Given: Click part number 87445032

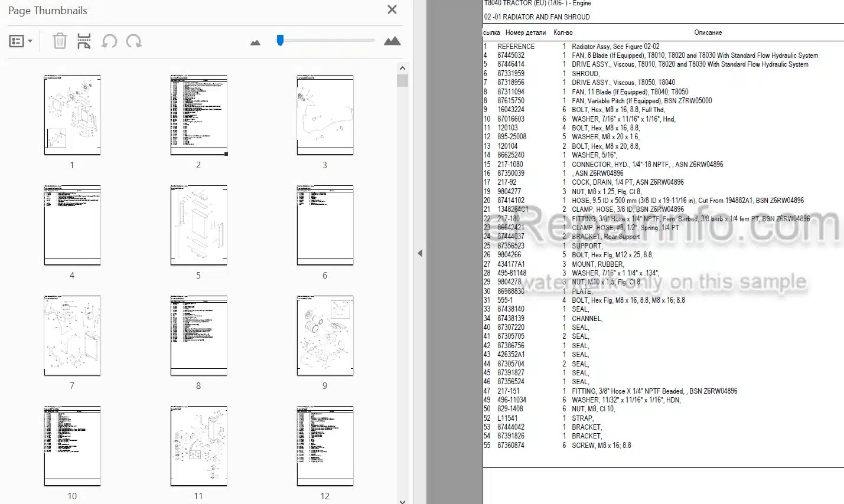Looking at the screenshot, I should (x=511, y=55).
